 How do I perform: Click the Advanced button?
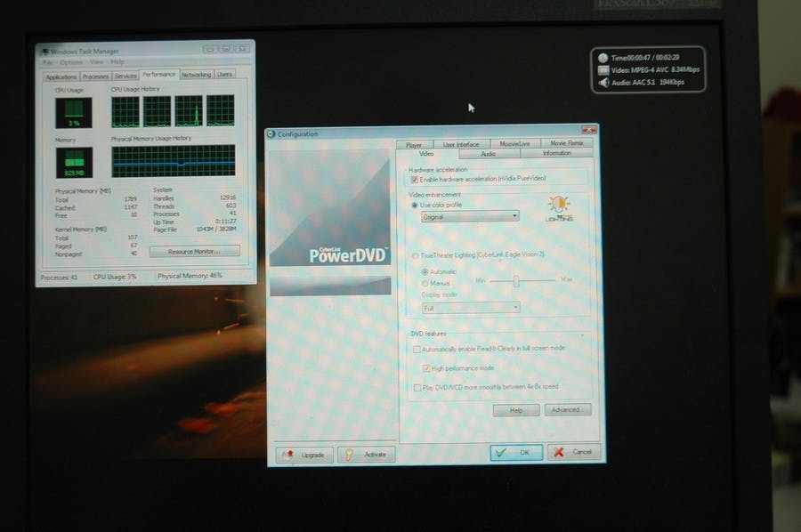(x=568, y=410)
